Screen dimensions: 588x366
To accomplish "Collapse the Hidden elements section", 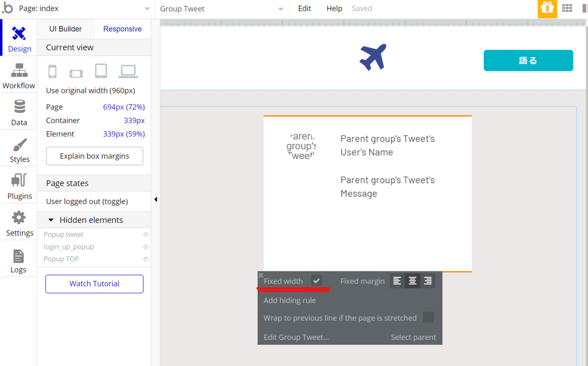I will (x=51, y=220).
